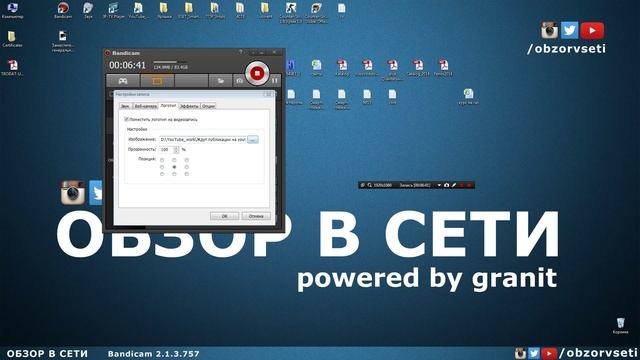Open the YouTube_ desktop icon
The width and height of the screenshot is (640, 360).
click(x=138, y=10)
